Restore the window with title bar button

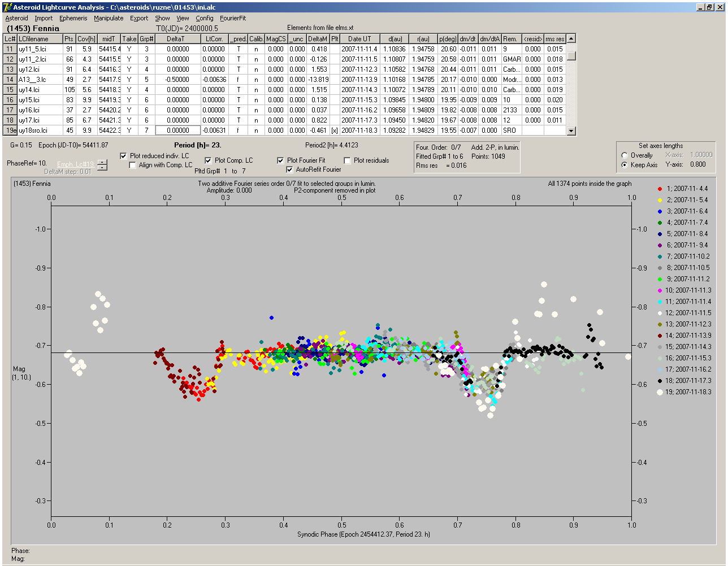coord(709,7)
